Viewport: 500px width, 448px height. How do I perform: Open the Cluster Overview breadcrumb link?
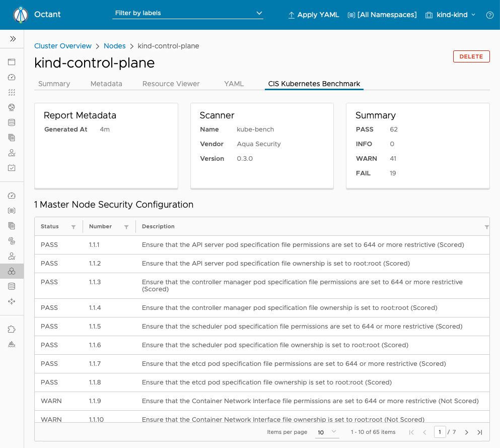[63, 46]
